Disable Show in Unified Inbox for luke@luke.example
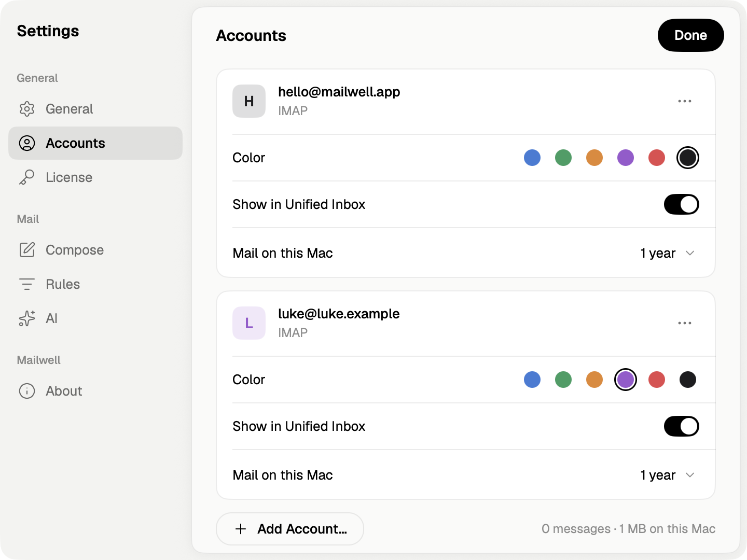This screenshot has width=747, height=560. [682, 426]
